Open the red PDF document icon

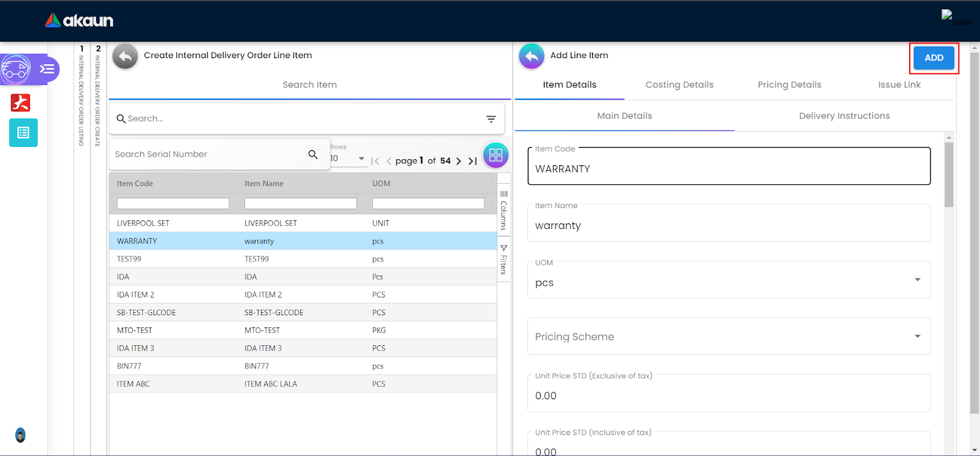21,102
